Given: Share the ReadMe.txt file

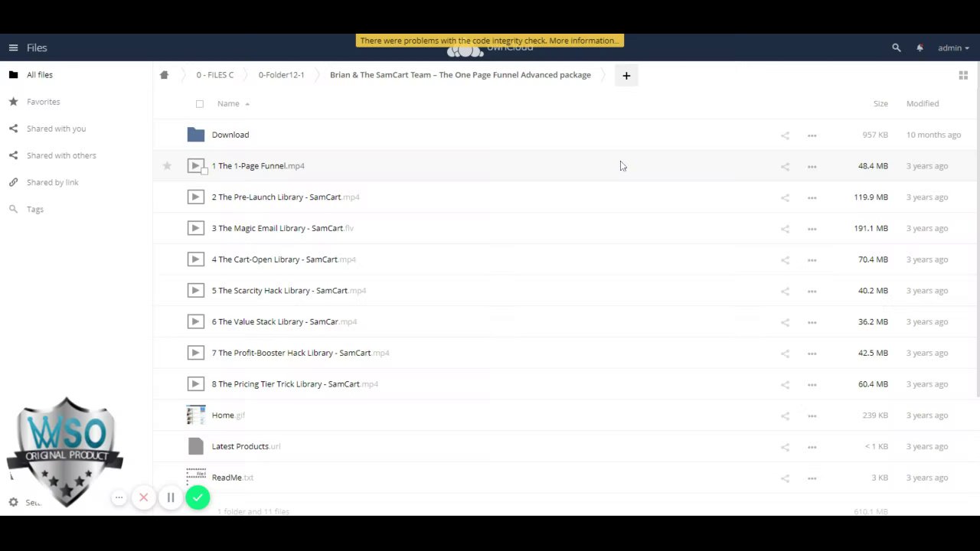Looking at the screenshot, I should [785, 478].
